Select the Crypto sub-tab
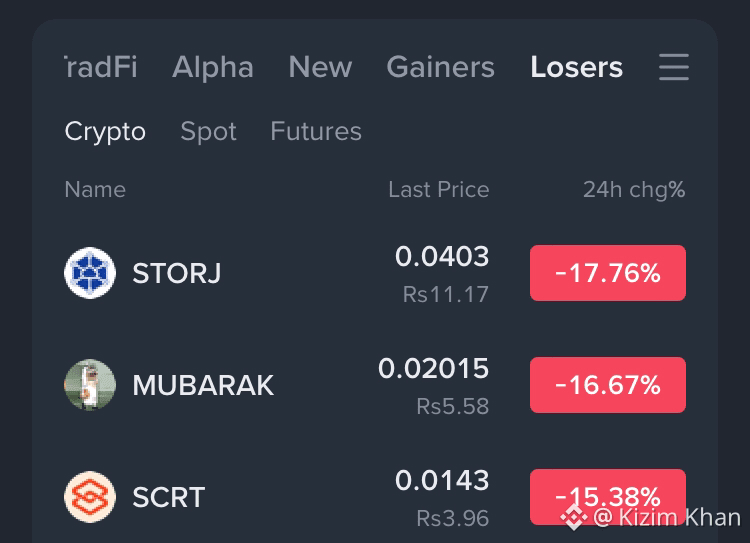Screen dimensions: 750x543 (x=105, y=131)
